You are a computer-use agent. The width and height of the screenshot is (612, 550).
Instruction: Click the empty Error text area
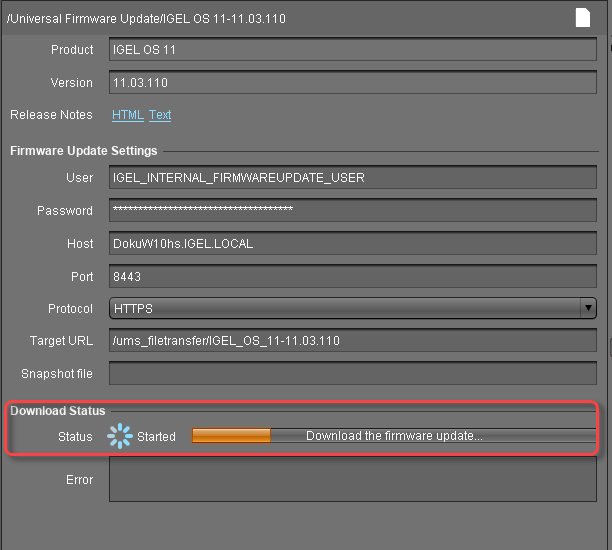tap(352, 480)
